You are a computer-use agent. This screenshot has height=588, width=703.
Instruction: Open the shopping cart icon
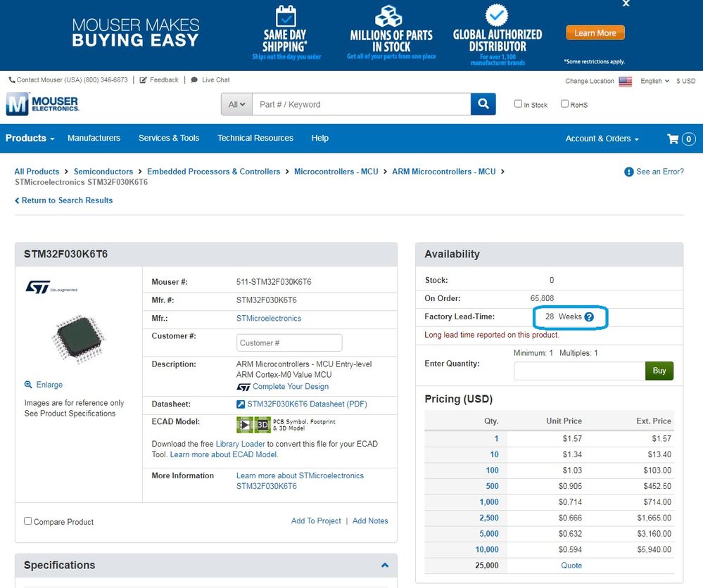[673, 139]
